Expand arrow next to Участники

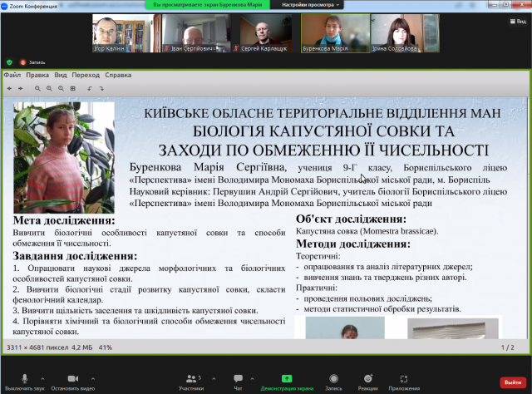[x=214, y=378]
